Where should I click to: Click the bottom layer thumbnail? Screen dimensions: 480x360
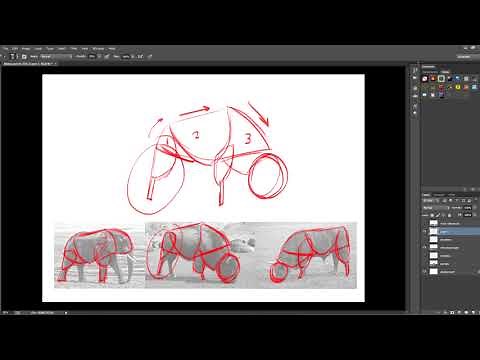434,272
